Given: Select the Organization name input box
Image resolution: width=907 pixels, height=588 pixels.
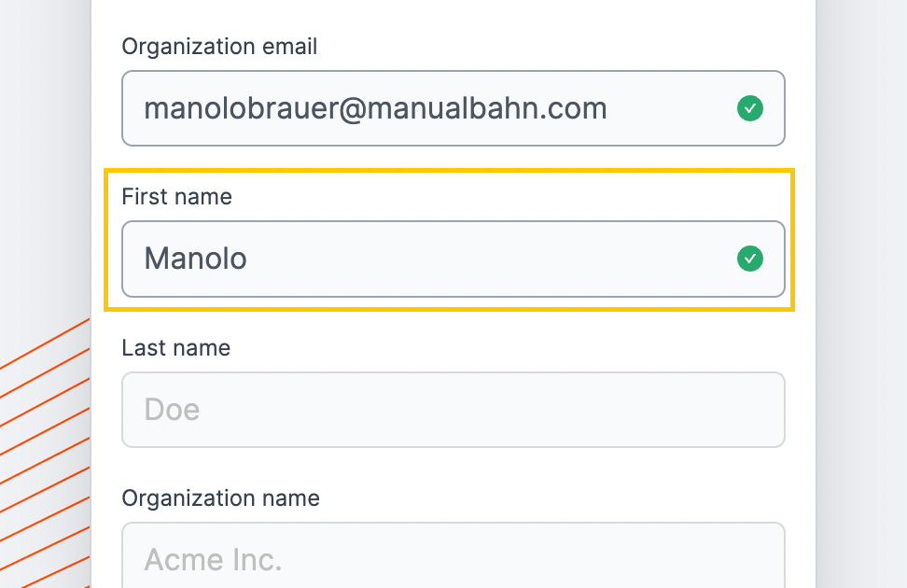Looking at the screenshot, I should [453, 555].
